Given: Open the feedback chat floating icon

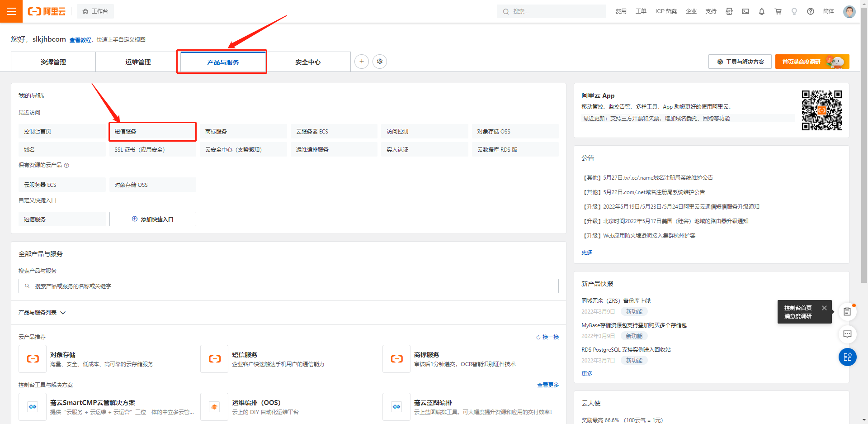Looking at the screenshot, I should click(848, 334).
